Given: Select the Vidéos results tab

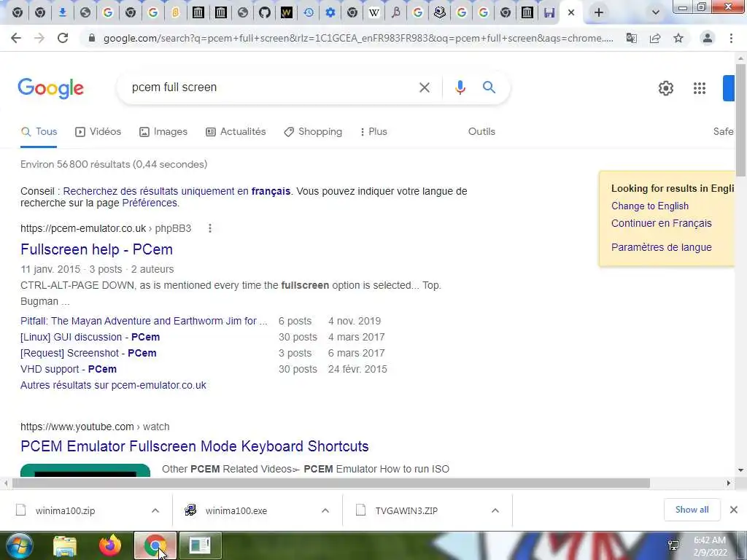Looking at the screenshot, I should [98, 131].
